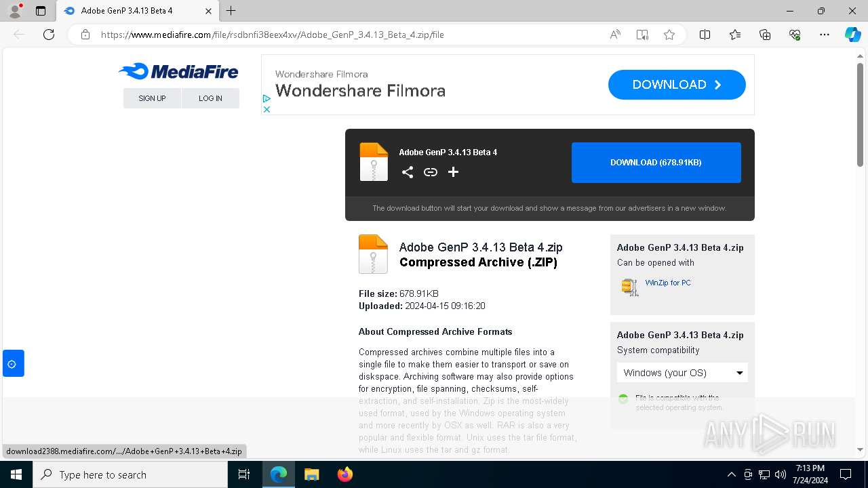
Task: Click the WinZip application icon
Action: tap(630, 287)
